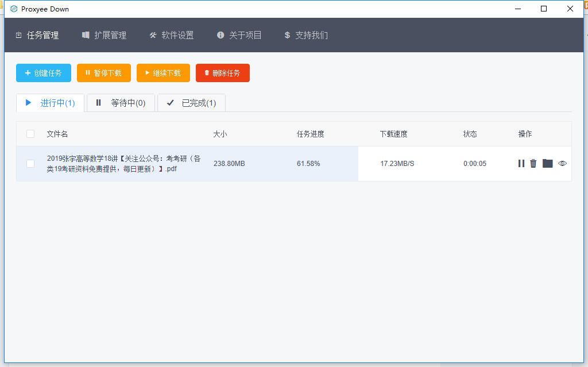Select the 进行中(1) tab
This screenshot has width=588, height=367.
tap(51, 103)
